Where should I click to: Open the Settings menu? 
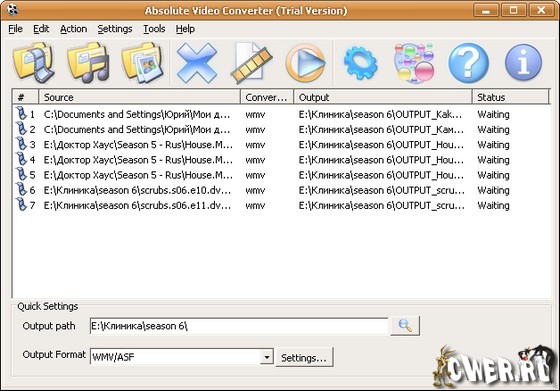pyautogui.click(x=115, y=29)
